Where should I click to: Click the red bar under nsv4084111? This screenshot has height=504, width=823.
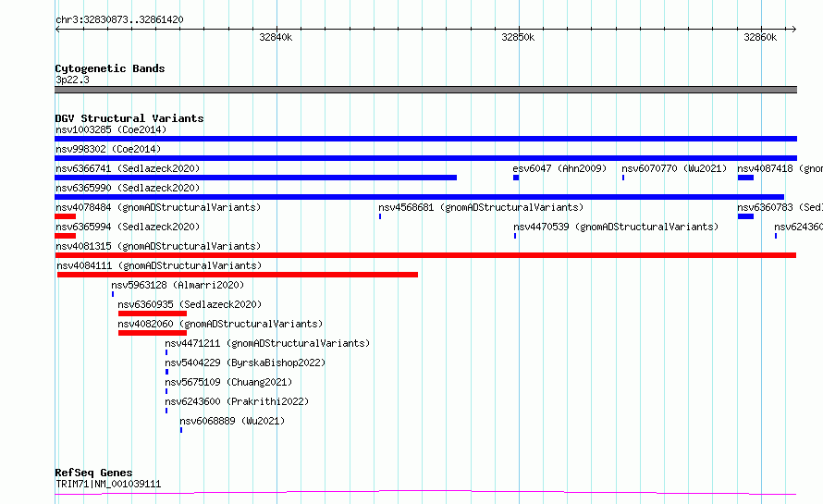point(238,275)
